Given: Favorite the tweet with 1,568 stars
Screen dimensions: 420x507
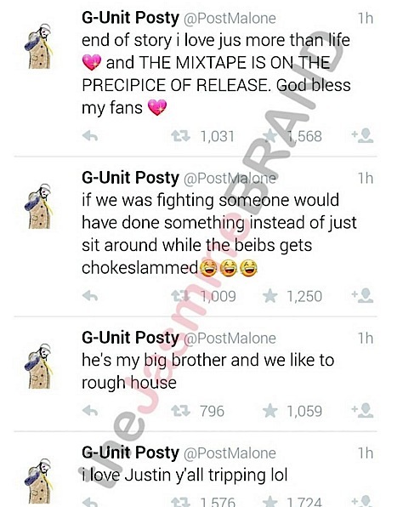Looking at the screenshot, I should pyautogui.click(x=270, y=136).
